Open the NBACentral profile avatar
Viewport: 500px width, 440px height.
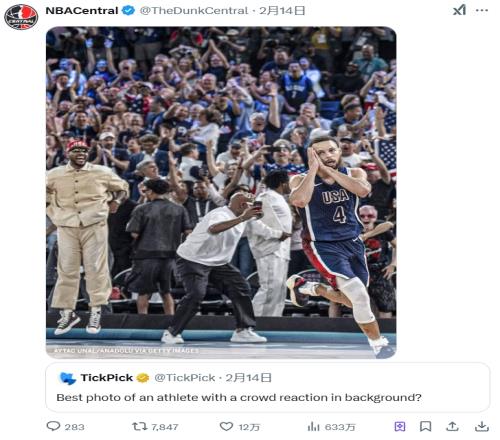coord(21,17)
